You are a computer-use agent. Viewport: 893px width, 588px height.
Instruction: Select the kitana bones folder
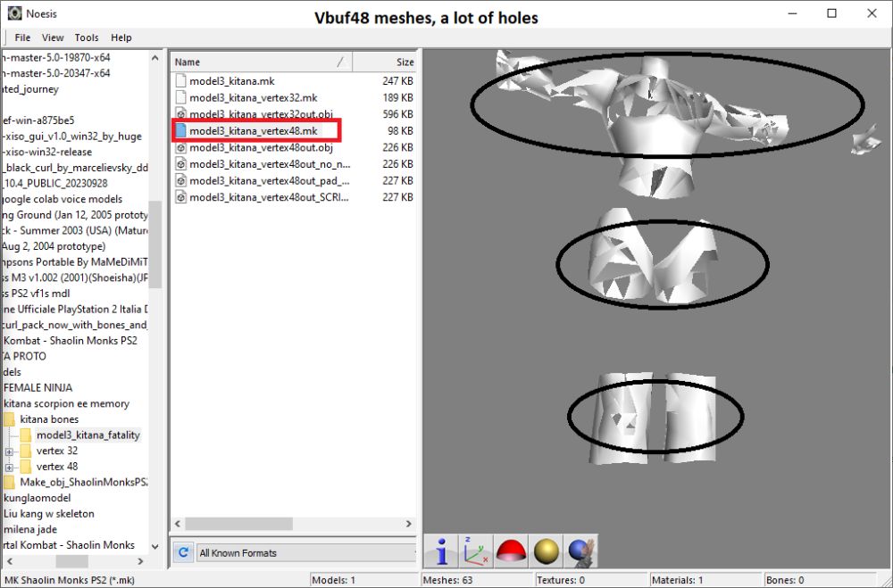click(x=48, y=419)
